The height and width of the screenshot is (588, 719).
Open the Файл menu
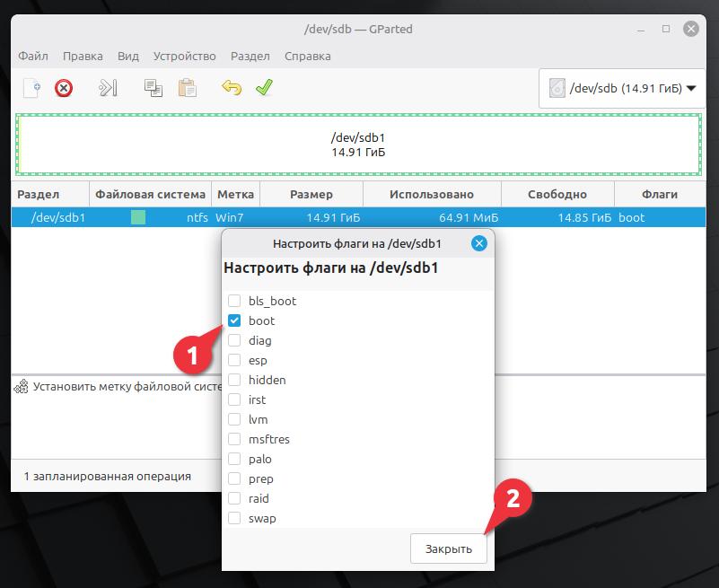point(33,56)
